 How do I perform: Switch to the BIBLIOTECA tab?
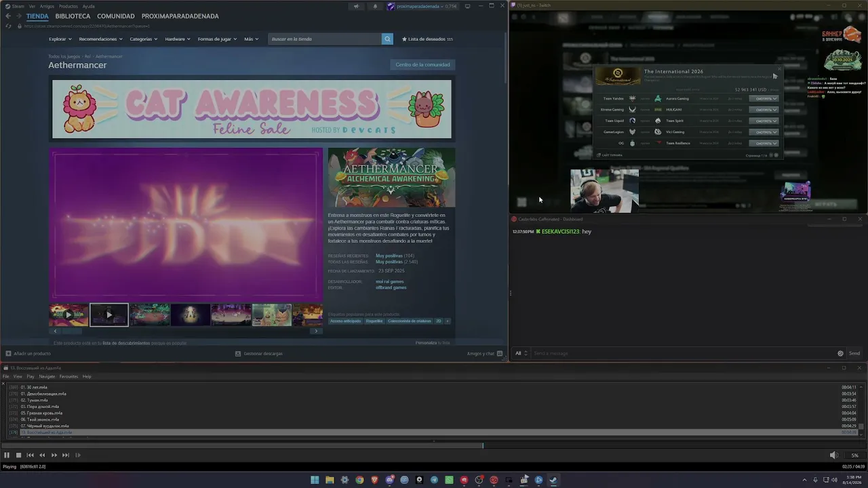tap(73, 16)
